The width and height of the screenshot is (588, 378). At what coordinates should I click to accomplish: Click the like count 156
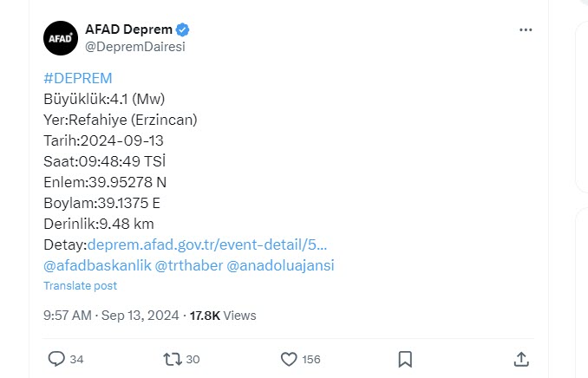coord(311,360)
